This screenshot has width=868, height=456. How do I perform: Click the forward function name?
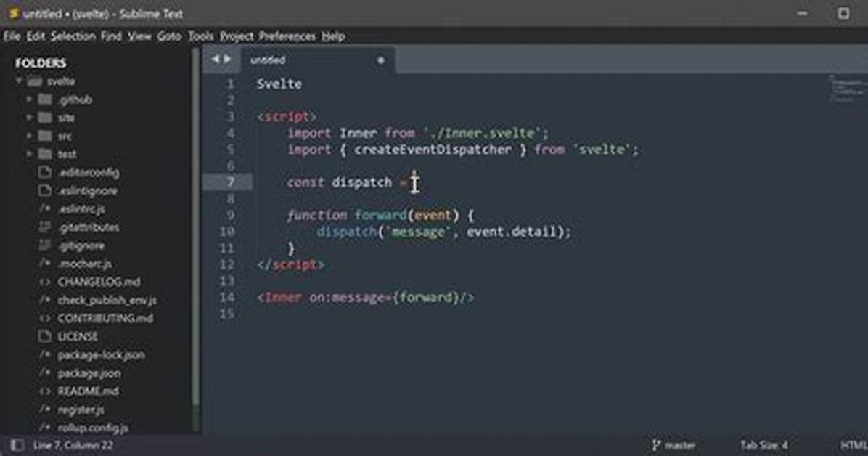coord(380,215)
